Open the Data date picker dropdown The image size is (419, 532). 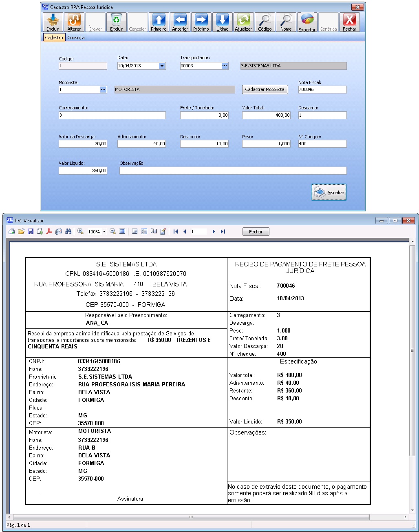162,66
